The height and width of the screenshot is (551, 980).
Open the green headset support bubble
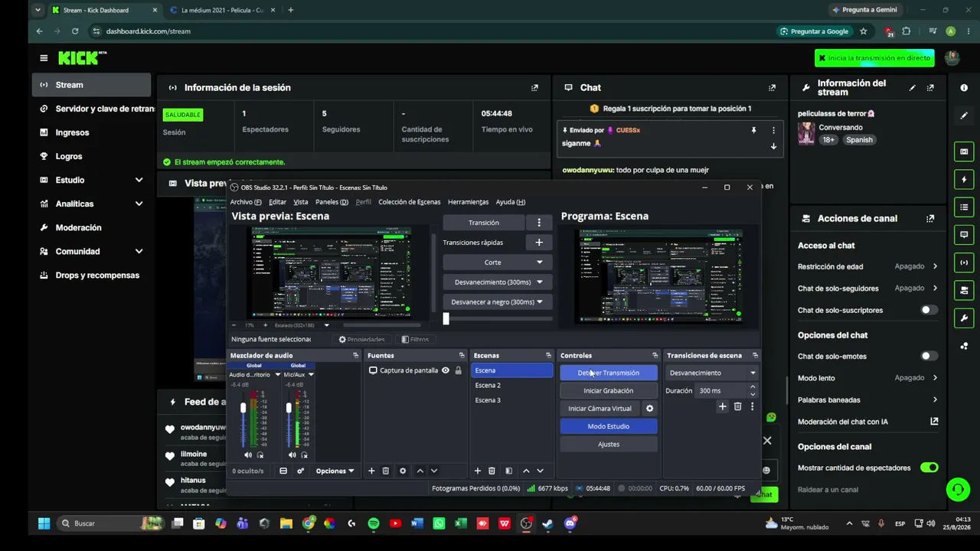[x=957, y=490]
